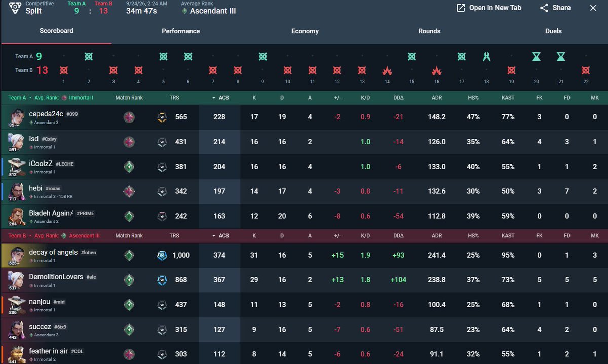Open nanjou player profile

(x=40, y=302)
